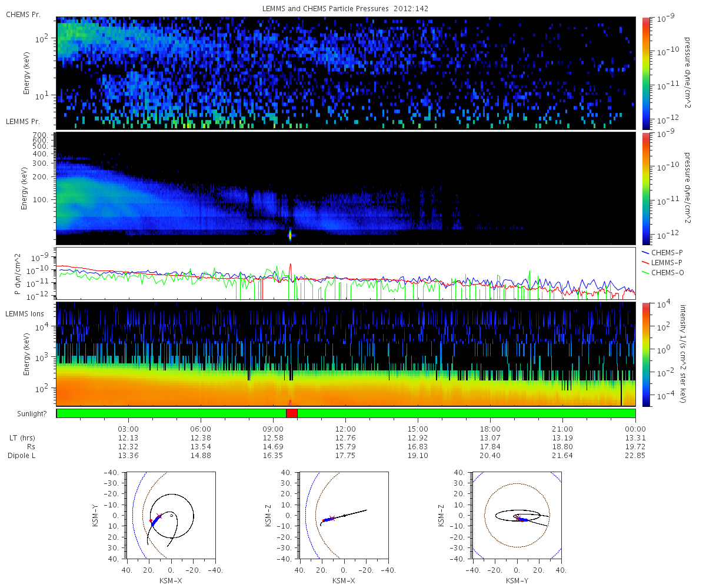Select the Dipole L value '22.85'

pos(635,456)
